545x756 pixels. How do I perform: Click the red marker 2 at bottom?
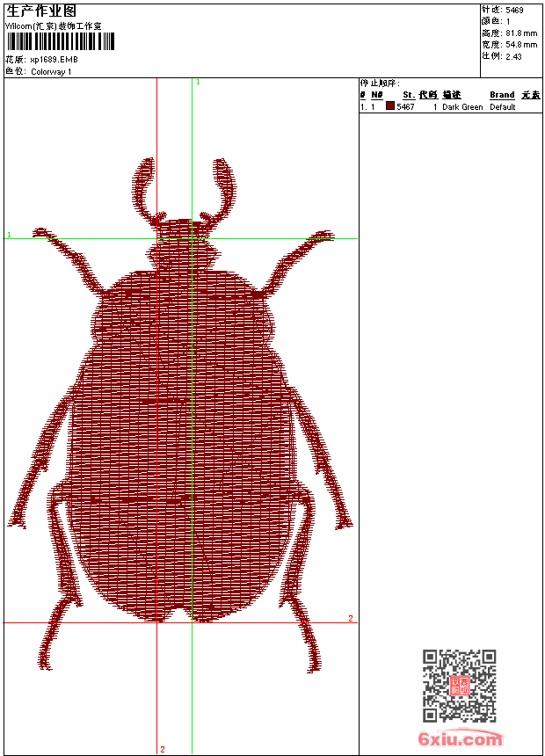tap(163, 749)
